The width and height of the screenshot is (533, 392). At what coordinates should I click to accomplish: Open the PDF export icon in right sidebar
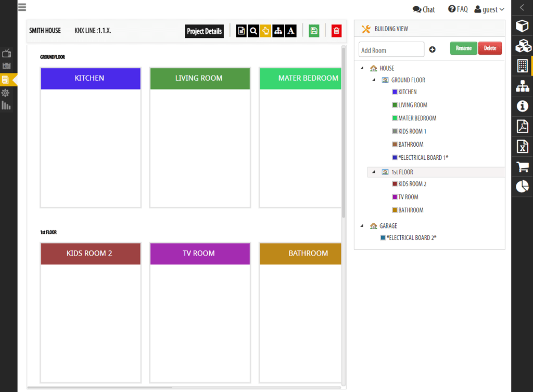[522, 127]
